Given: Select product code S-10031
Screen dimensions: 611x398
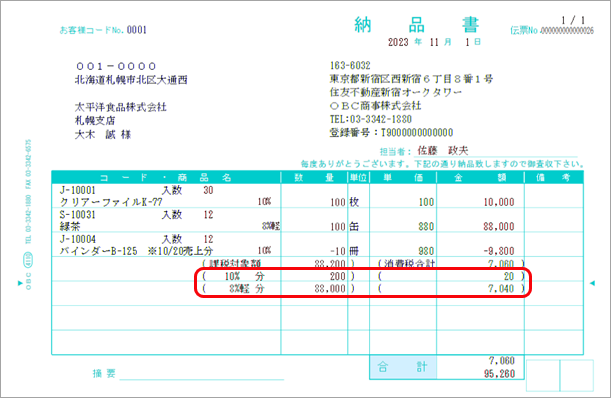Looking at the screenshot, I should 77,215.
